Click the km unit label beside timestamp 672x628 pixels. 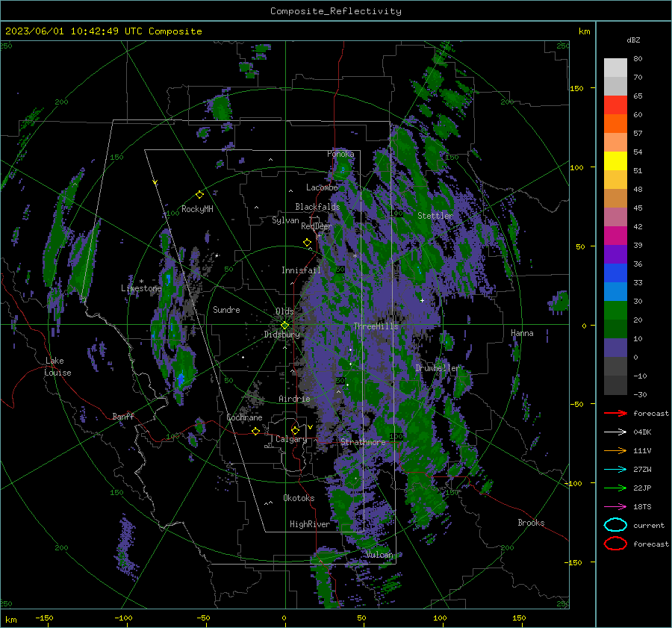point(584,31)
